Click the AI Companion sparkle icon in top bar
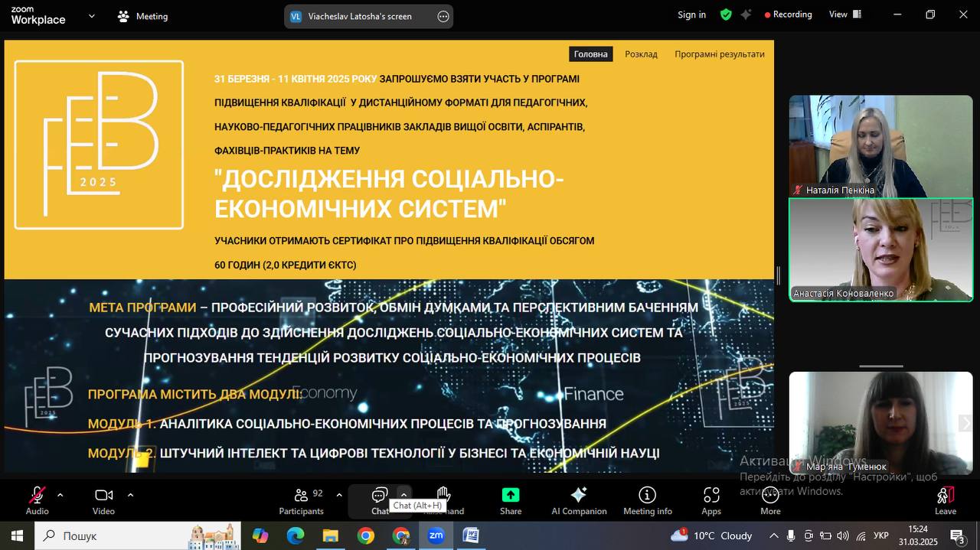The width and height of the screenshot is (980, 550). (x=746, y=15)
